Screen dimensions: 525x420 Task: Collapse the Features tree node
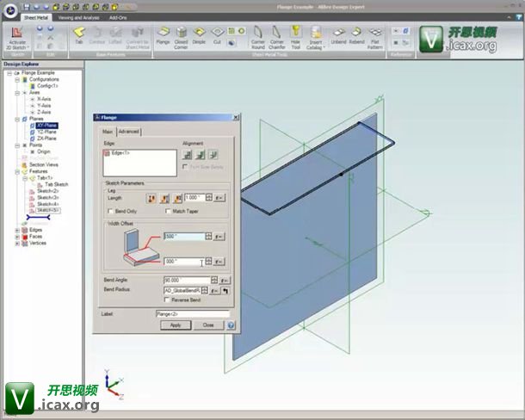(17, 172)
